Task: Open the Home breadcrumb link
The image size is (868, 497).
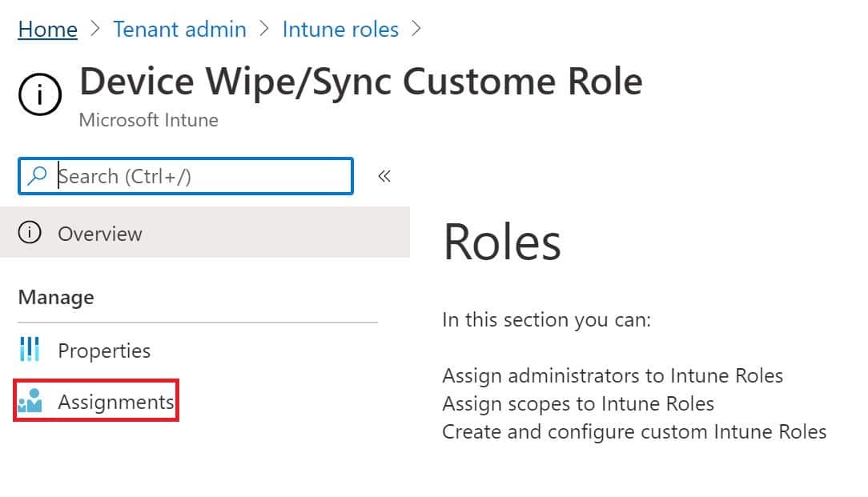Action: point(46,29)
